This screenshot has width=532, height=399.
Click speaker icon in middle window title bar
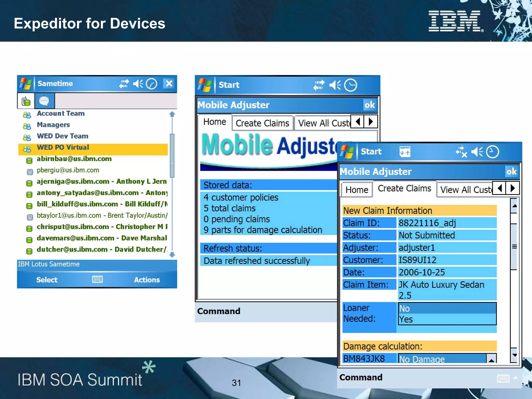pyautogui.click(x=335, y=85)
